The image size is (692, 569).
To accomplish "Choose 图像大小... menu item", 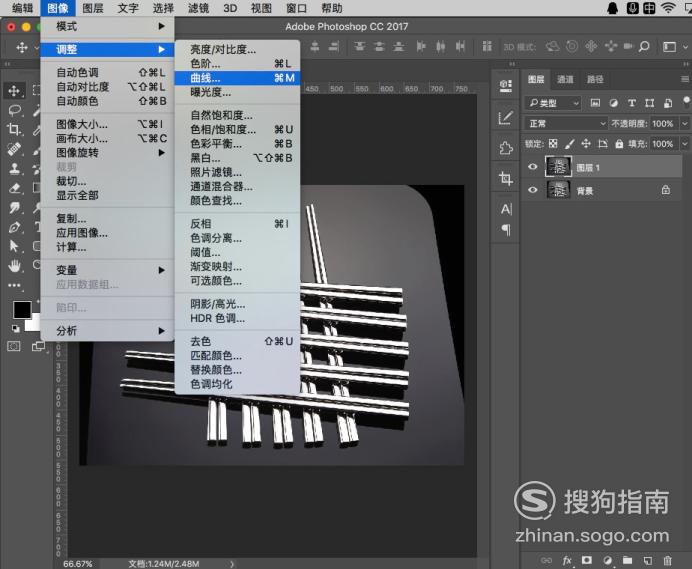I will (x=107, y=124).
